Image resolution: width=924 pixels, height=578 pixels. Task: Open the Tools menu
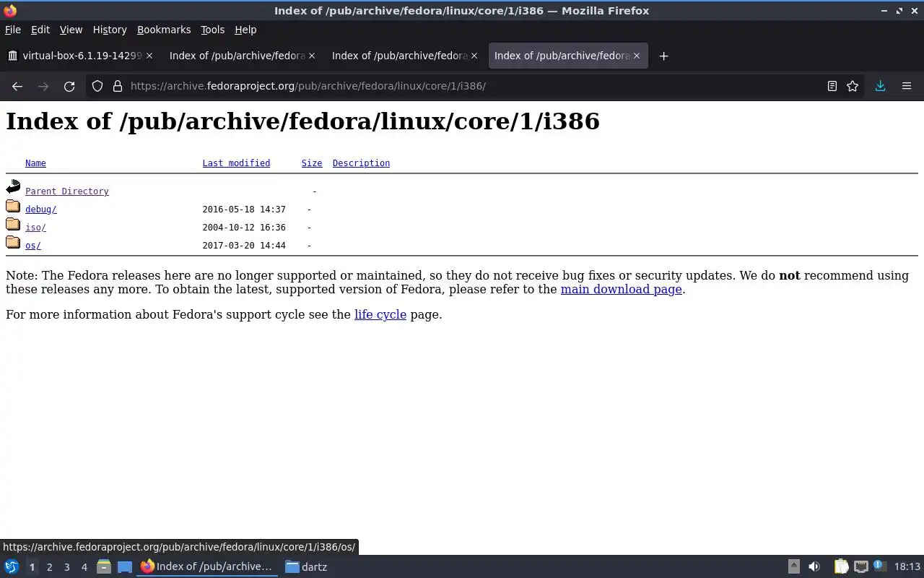(212, 30)
